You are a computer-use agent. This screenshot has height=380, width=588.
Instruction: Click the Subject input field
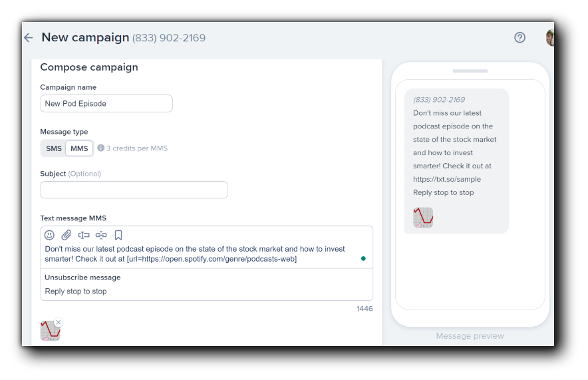[x=134, y=190]
